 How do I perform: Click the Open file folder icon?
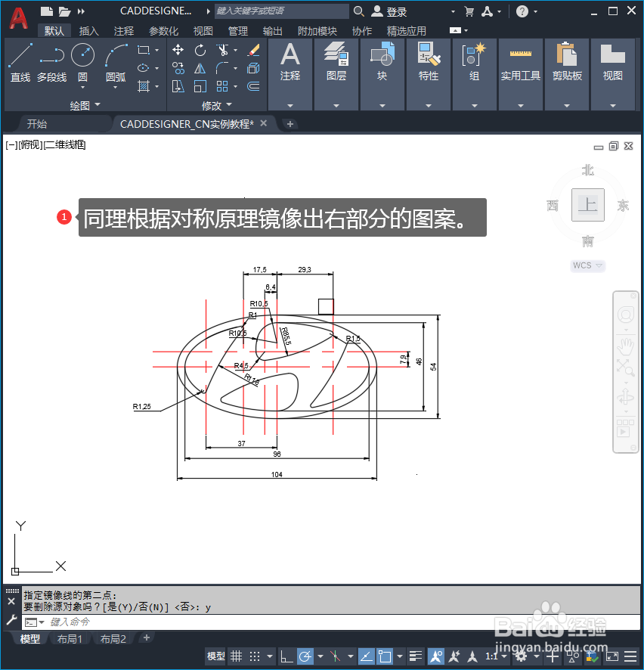click(x=64, y=11)
